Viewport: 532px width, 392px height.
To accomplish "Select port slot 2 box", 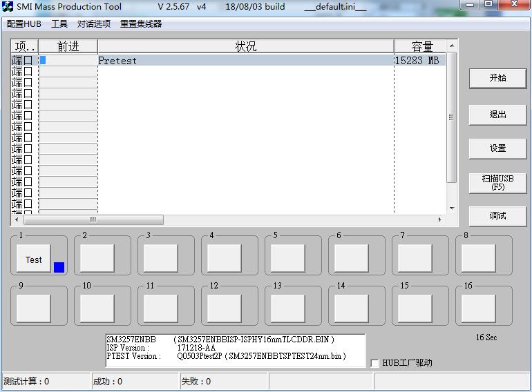I will pyautogui.click(x=97, y=258).
